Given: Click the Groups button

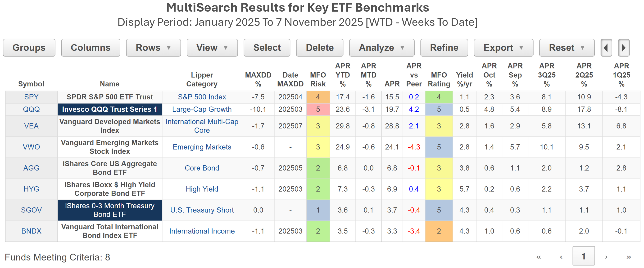Looking at the screenshot, I should [x=29, y=48].
